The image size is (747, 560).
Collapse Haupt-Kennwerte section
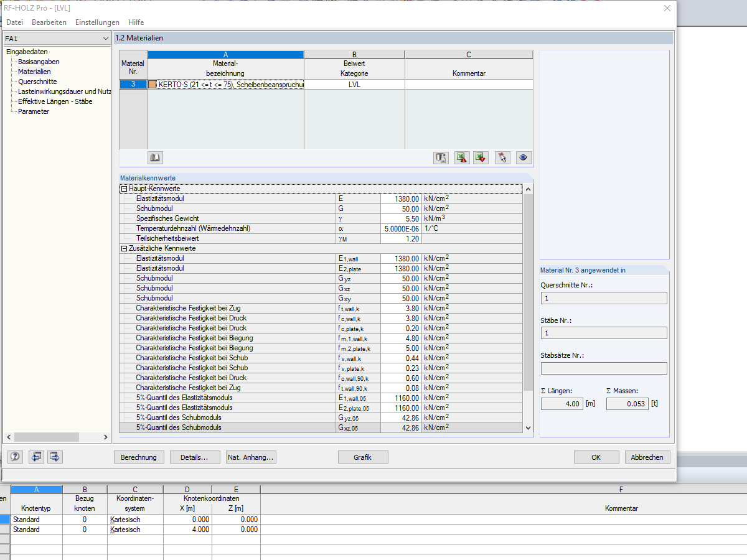[x=125, y=189]
